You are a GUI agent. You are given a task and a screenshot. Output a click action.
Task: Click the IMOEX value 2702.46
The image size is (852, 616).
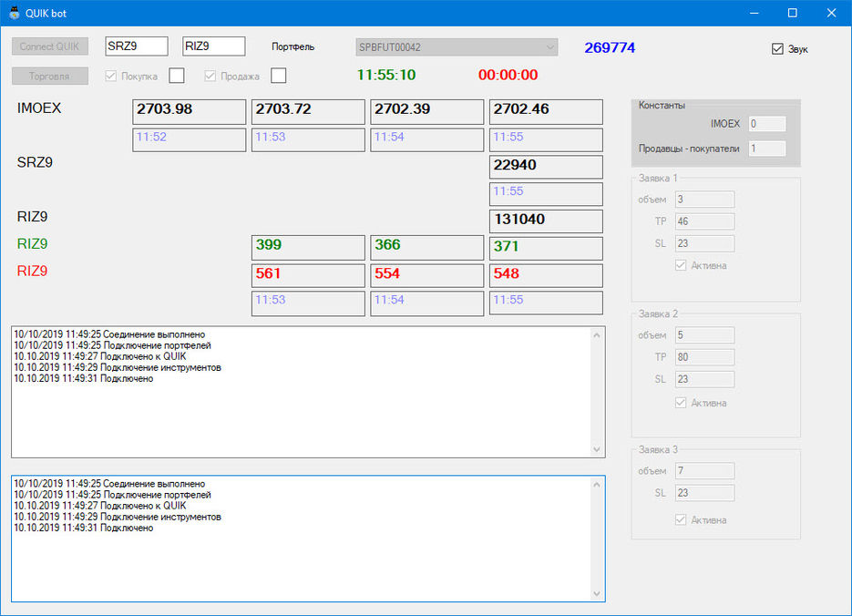546,112
